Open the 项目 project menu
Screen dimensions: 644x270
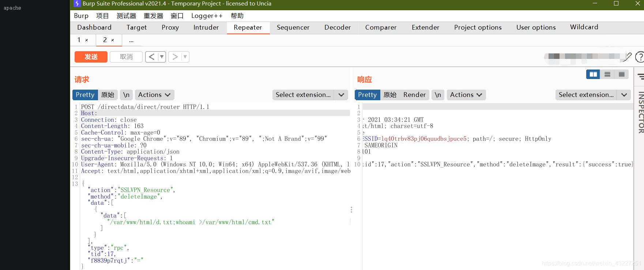pos(102,16)
